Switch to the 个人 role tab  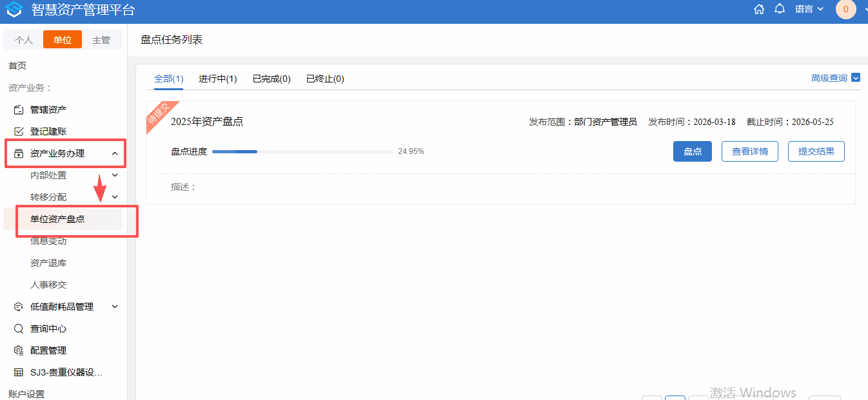(x=24, y=40)
